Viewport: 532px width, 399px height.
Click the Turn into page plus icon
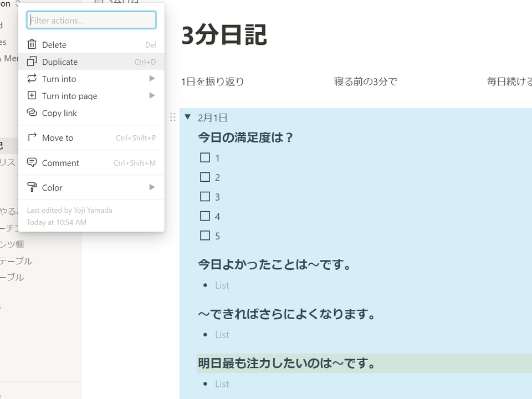click(x=32, y=95)
